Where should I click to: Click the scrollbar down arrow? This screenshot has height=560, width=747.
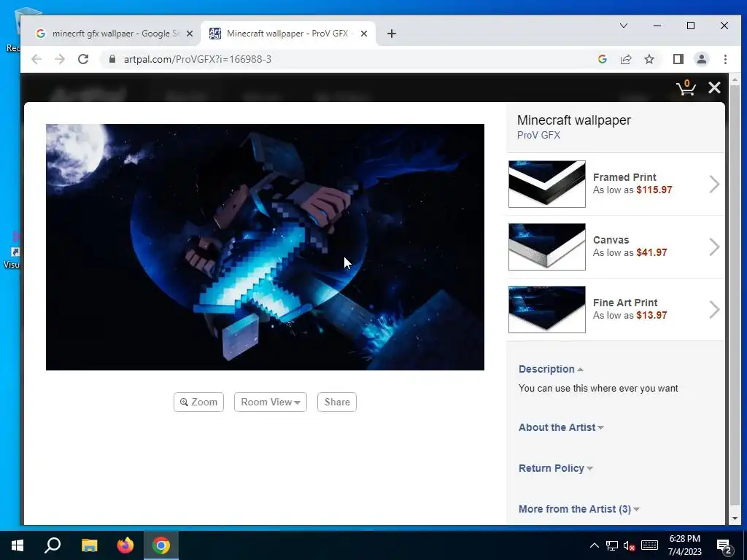pyautogui.click(x=734, y=518)
